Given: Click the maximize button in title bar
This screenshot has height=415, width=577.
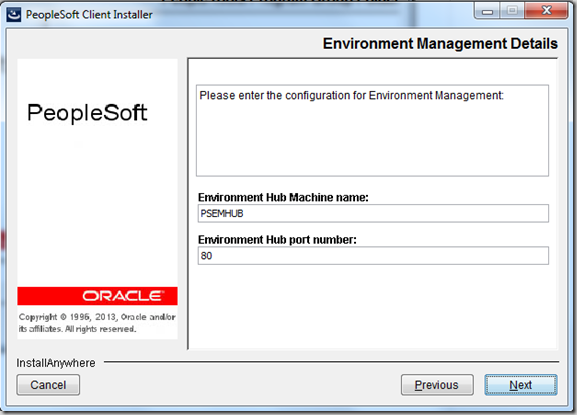Looking at the screenshot, I should pyautogui.click(x=512, y=11).
